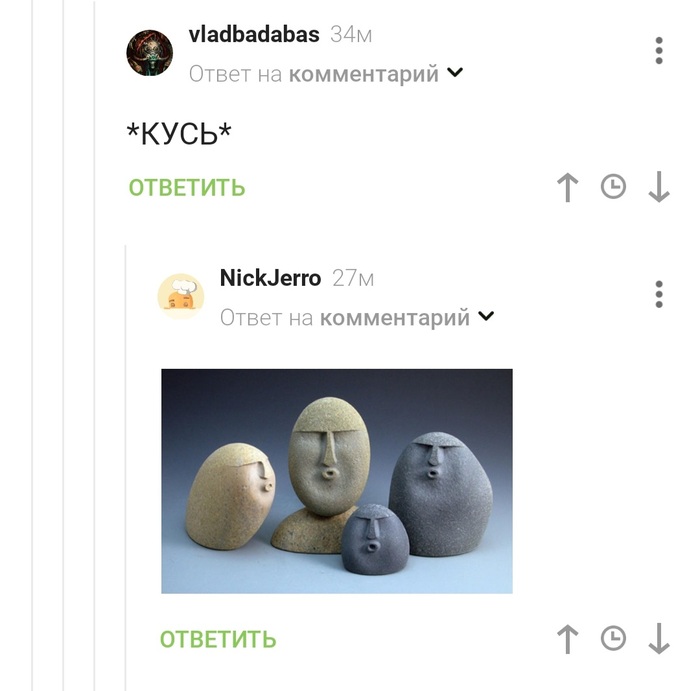This screenshot has height=691, width=700.
Task: Click clock icon on NickJerro comment
Action: (x=613, y=638)
